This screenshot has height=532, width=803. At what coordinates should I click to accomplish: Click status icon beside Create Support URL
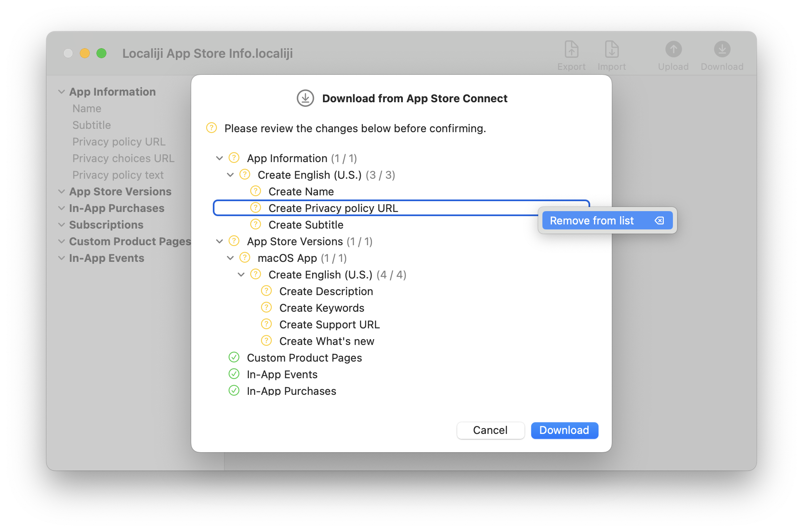pos(266,324)
